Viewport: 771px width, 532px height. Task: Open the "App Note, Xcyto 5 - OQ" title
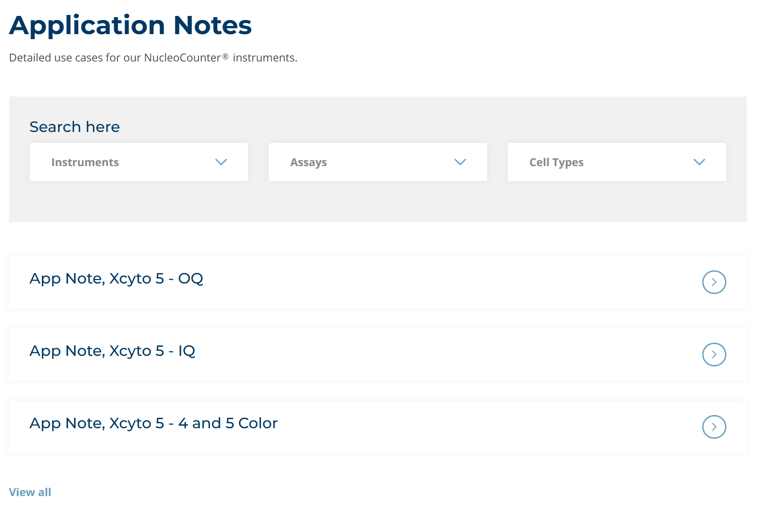(x=116, y=279)
